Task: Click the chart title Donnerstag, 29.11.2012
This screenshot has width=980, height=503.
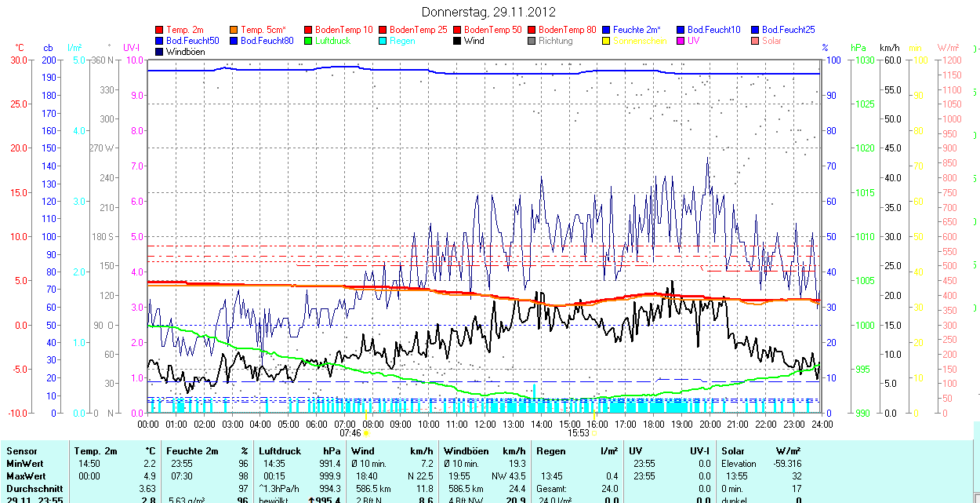Action: pos(488,12)
